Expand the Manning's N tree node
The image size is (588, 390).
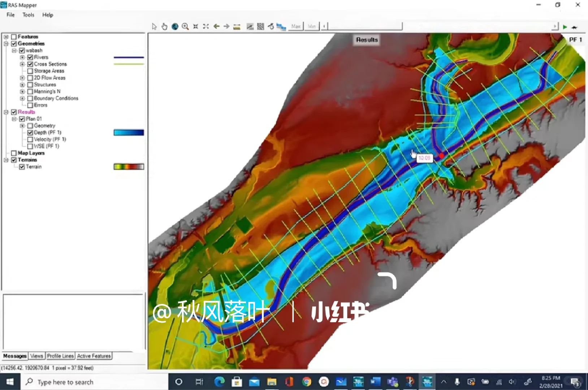22,91
